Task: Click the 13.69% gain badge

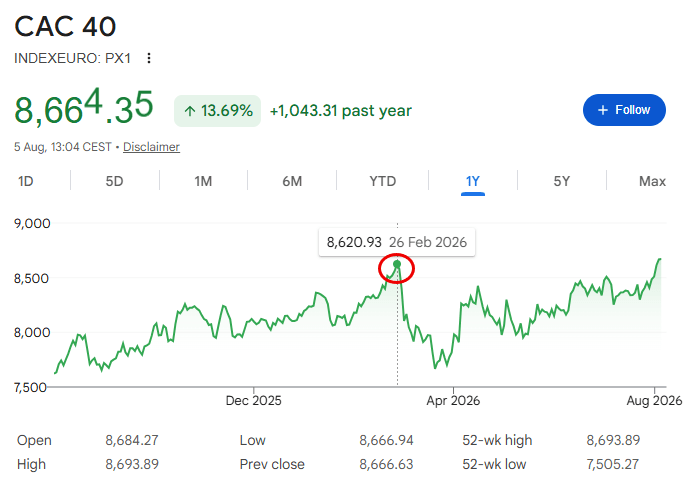Action: point(217,111)
